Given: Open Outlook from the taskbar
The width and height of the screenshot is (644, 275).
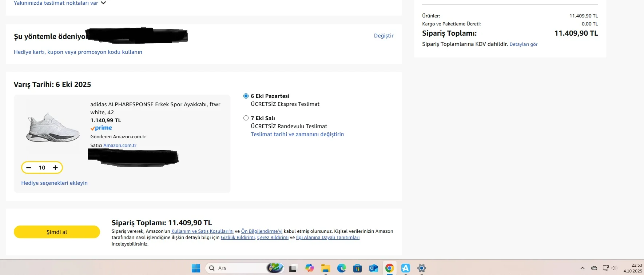Looking at the screenshot, I should (x=373, y=268).
